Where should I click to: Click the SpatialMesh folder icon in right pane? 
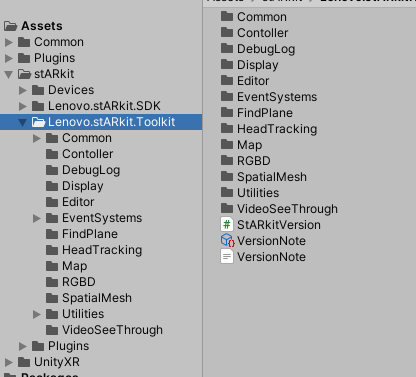[227, 176]
